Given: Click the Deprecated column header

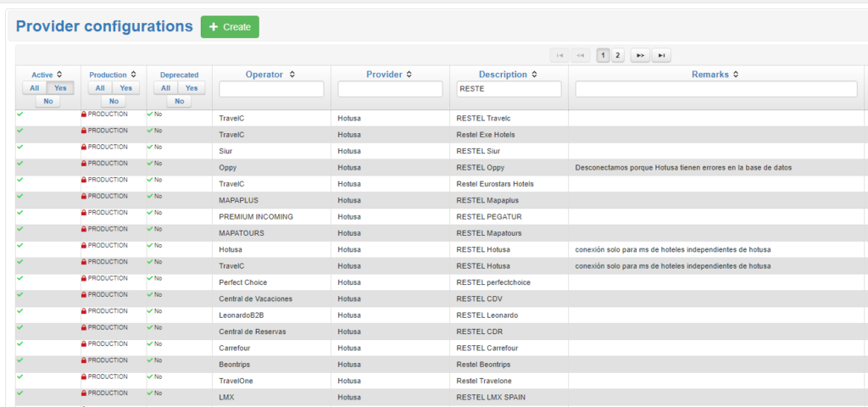Looking at the screenshot, I should coord(179,75).
